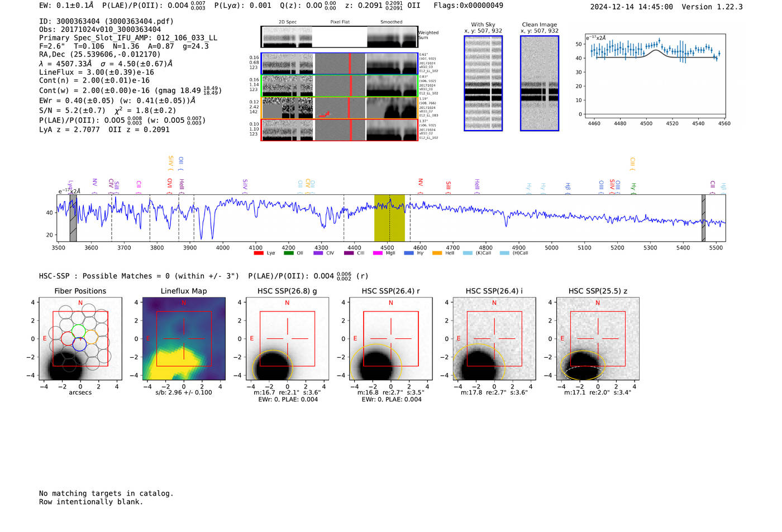
Task: Click the blue fiber circle in Fiber Positions
Action: tap(79, 344)
